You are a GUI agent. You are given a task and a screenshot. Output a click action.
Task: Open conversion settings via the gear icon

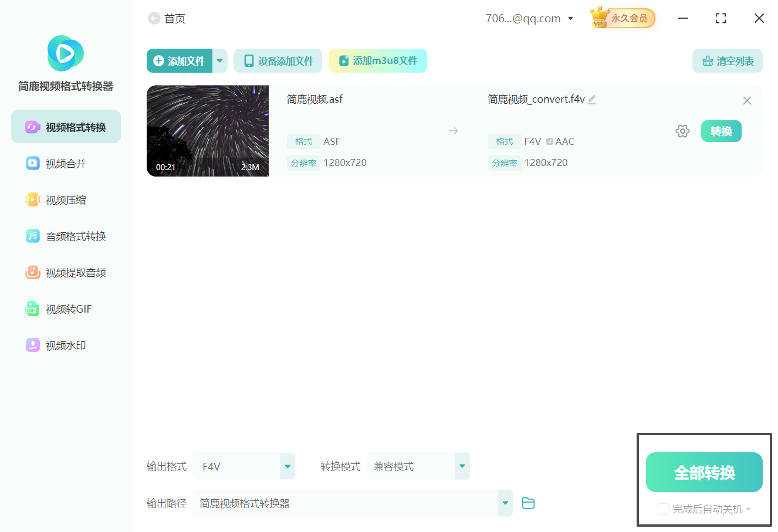[682, 131]
